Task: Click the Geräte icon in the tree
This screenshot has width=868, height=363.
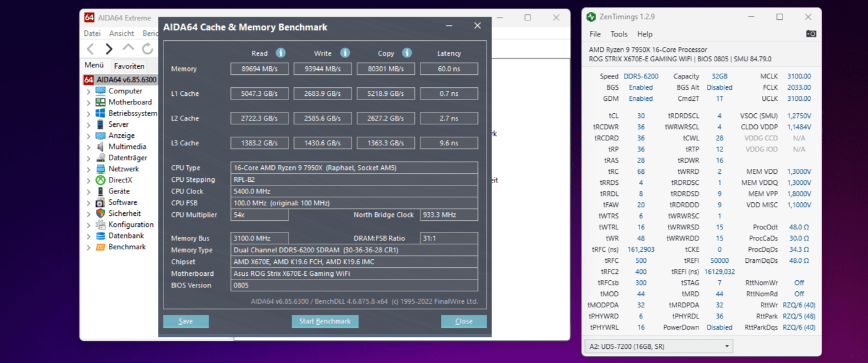Action: [x=100, y=191]
